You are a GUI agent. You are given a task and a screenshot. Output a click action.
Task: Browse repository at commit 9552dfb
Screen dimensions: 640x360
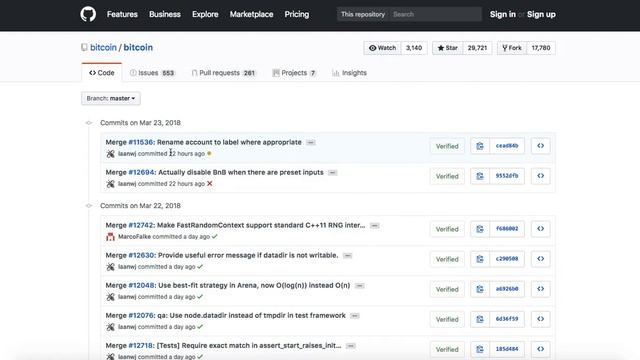pyautogui.click(x=540, y=176)
